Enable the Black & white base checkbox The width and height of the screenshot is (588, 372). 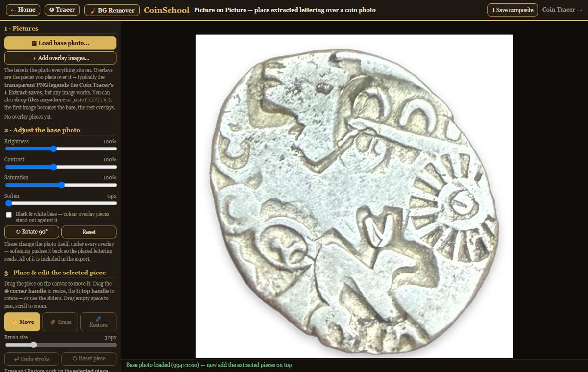9,215
